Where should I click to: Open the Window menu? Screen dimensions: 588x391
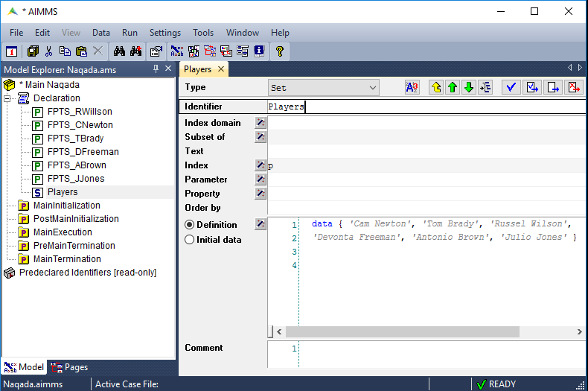point(242,33)
